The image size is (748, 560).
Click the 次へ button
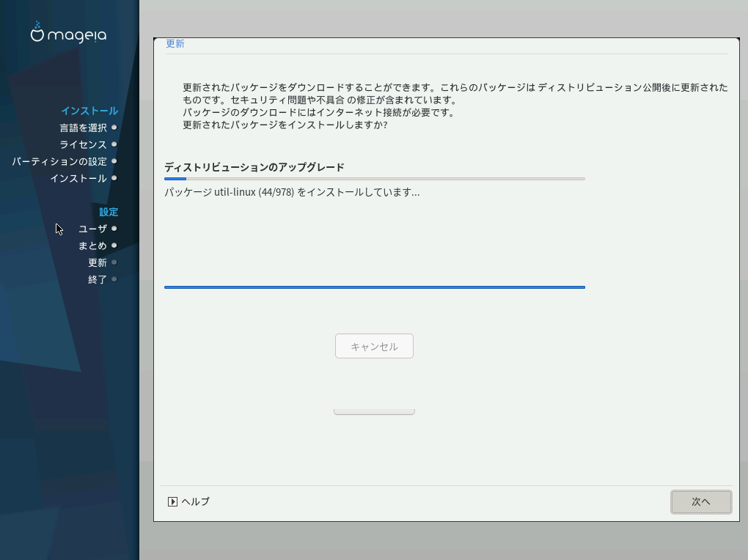pyautogui.click(x=700, y=502)
